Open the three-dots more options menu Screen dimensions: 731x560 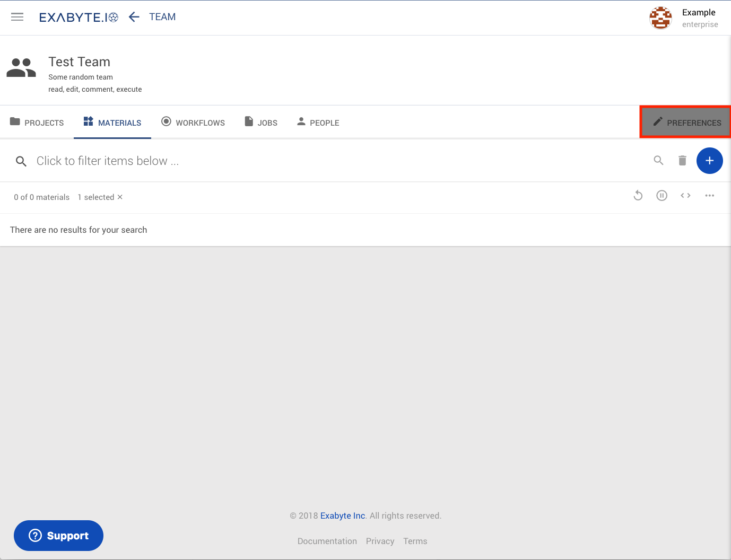point(709,196)
